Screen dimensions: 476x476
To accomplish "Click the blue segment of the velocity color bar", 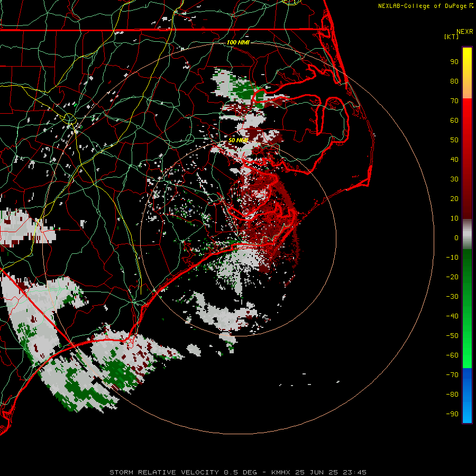I will (x=467, y=395).
